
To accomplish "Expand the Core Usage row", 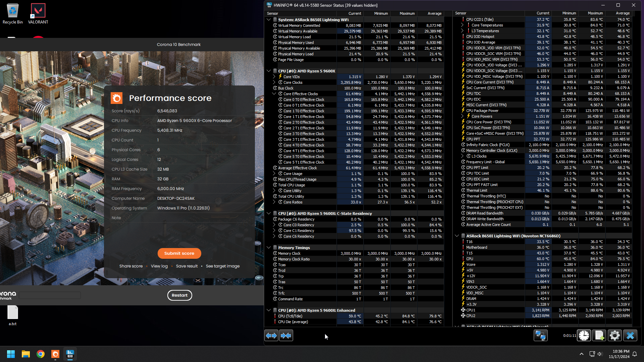I will [x=274, y=174].
